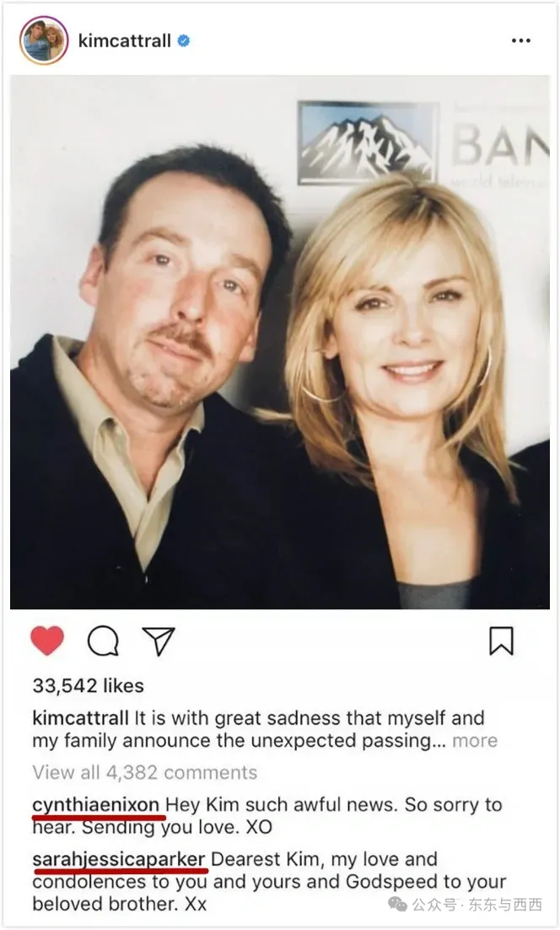The width and height of the screenshot is (560, 930).
Task: Open the three-dot options menu
Action: point(521,41)
